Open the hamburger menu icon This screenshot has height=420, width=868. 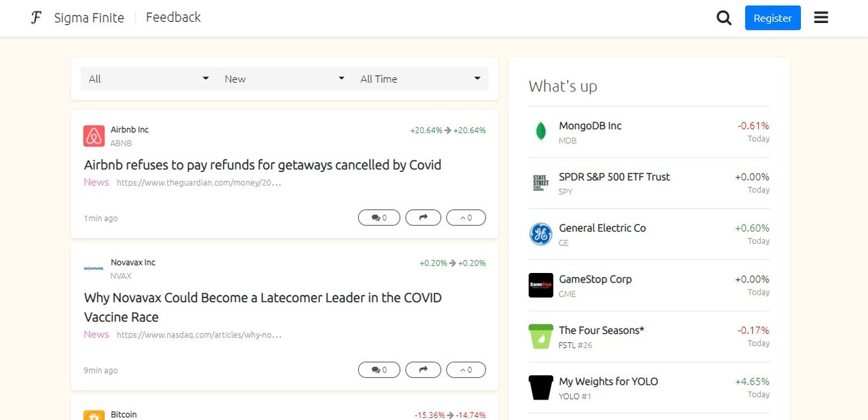pos(821,18)
